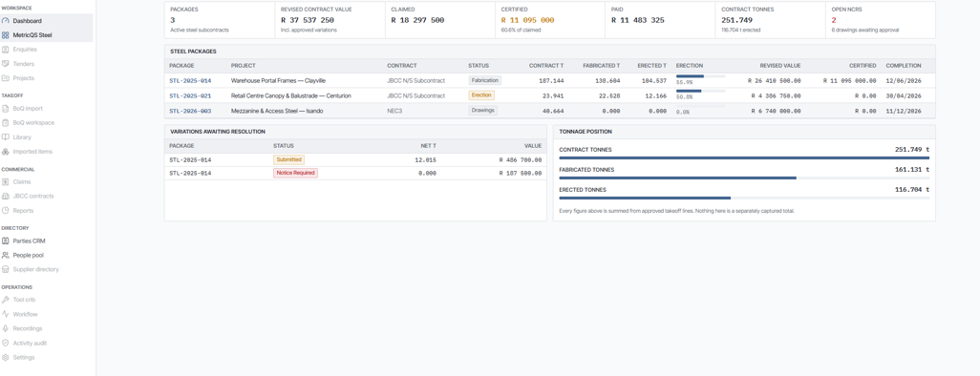Click the Claims sidebar icon
Viewport: 980px width, 376px height.
point(6,181)
